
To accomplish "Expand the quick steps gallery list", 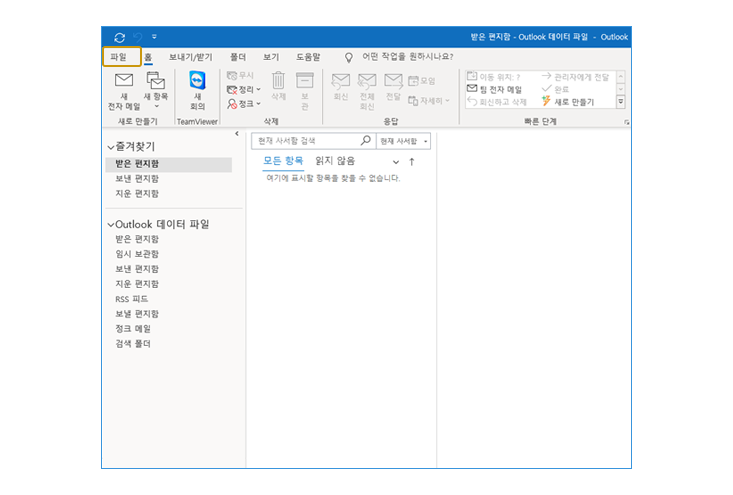I will [620, 102].
